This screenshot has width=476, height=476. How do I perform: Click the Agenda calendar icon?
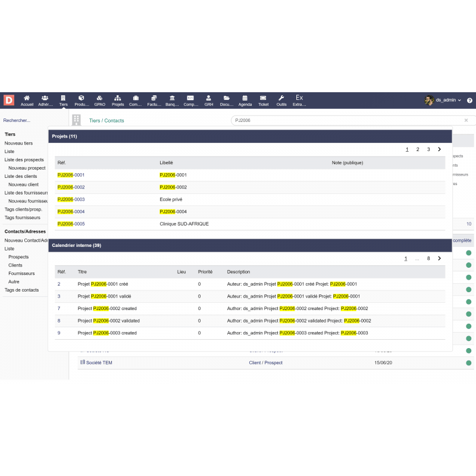coord(245,100)
